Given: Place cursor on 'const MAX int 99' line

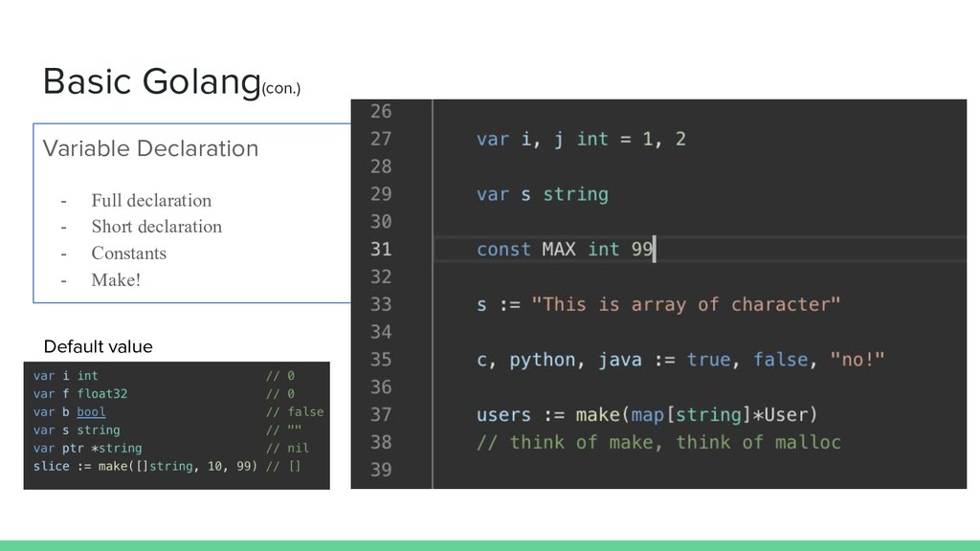Looking at the screenshot, I should coord(565,250).
